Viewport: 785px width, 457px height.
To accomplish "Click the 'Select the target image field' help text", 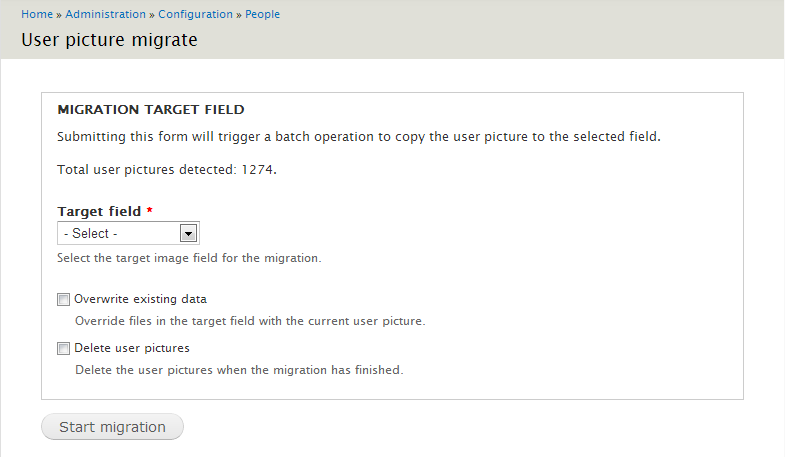I will pyautogui.click(x=189, y=258).
